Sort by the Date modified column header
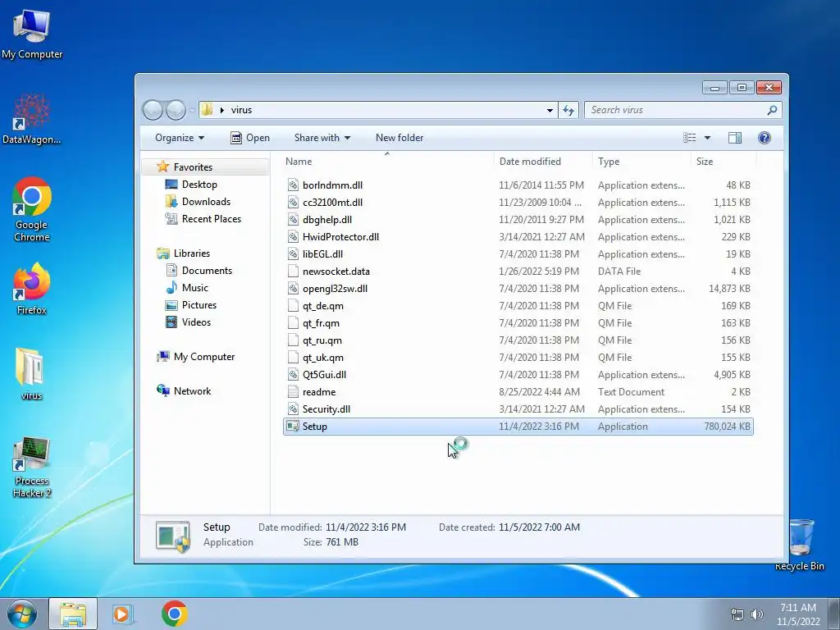 [543, 162]
